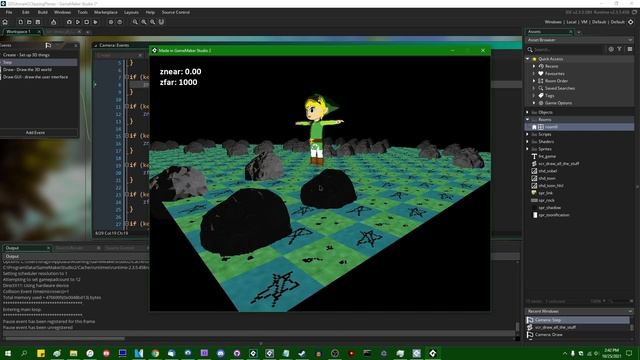
Task: Select the spr_rock sprite asset
Action: pyautogui.click(x=546, y=200)
